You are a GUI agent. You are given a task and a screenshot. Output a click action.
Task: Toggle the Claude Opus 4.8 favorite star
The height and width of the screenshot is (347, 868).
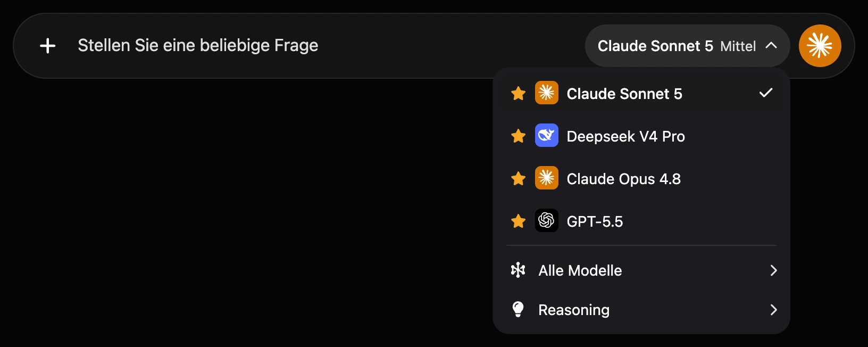point(518,178)
